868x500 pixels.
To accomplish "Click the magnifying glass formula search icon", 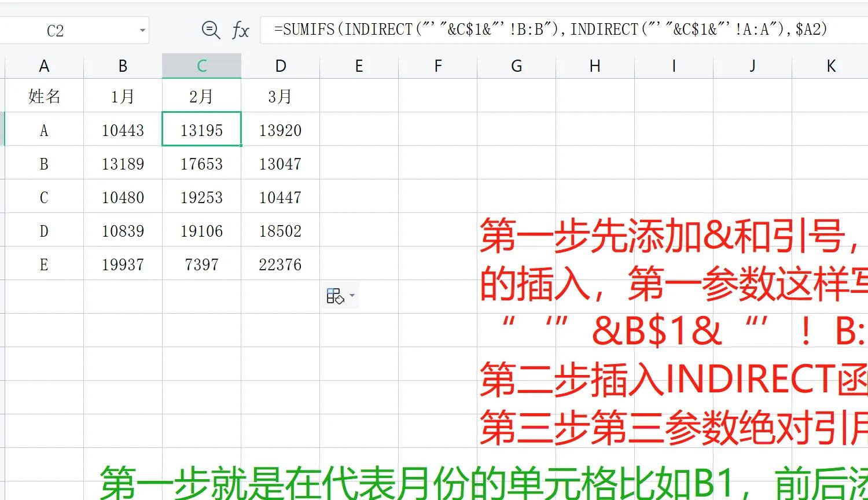I will pyautogui.click(x=211, y=30).
